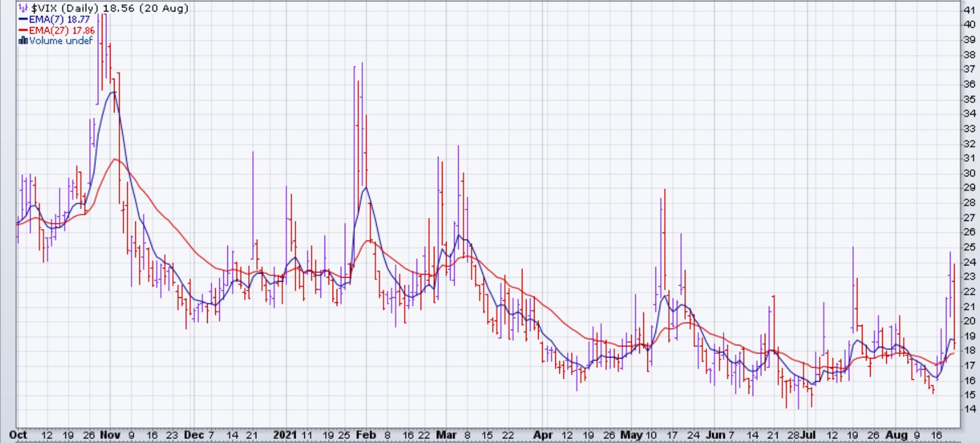Click the Volume undef legend text
Screen dimensions: 980x443
60,40
